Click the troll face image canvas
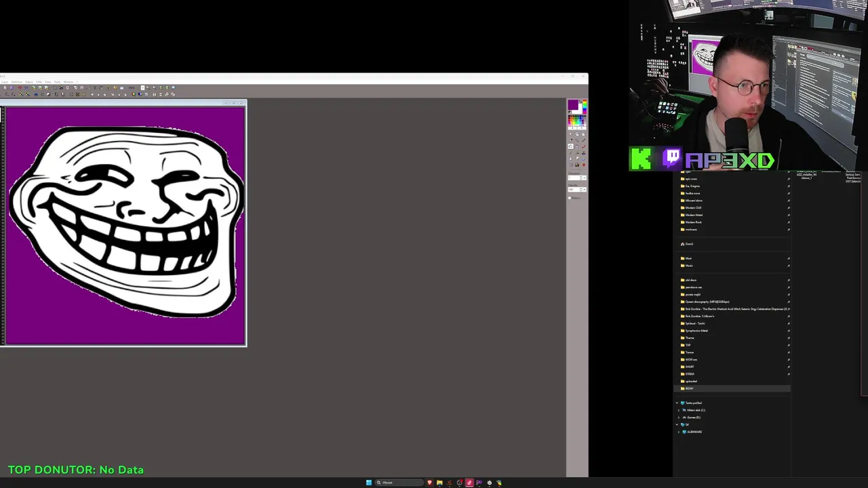This screenshot has width=868, height=488. point(125,225)
